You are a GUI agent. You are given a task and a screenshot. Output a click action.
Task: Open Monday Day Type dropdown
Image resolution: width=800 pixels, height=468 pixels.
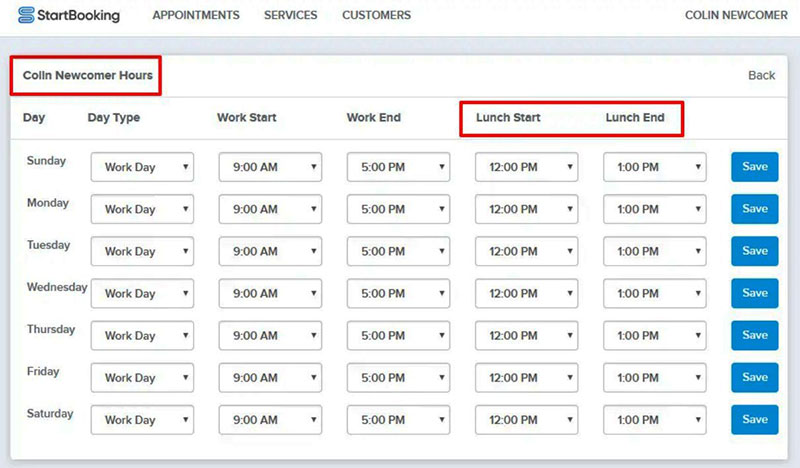[142, 209]
